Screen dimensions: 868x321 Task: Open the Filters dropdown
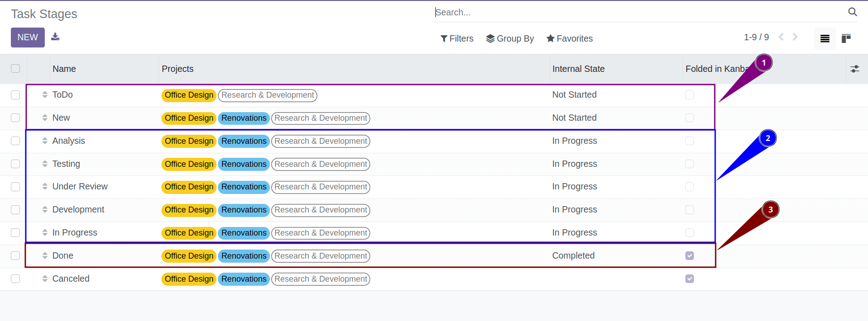457,38
